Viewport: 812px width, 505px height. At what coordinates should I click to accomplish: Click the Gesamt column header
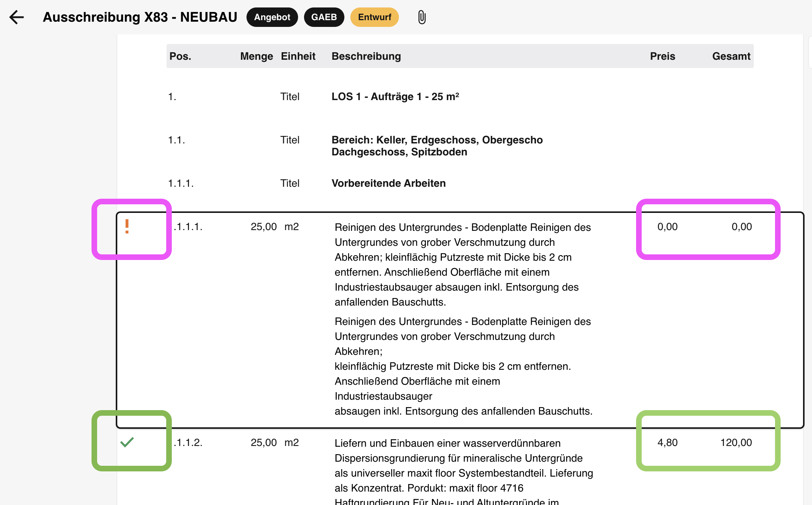tap(731, 56)
